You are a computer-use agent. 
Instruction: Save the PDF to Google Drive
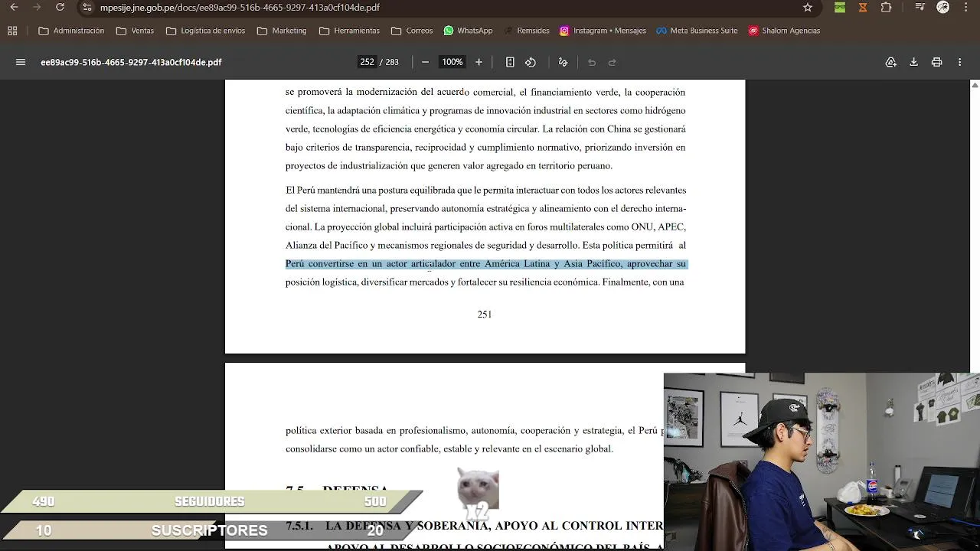pyautogui.click(x=891, y=62)
